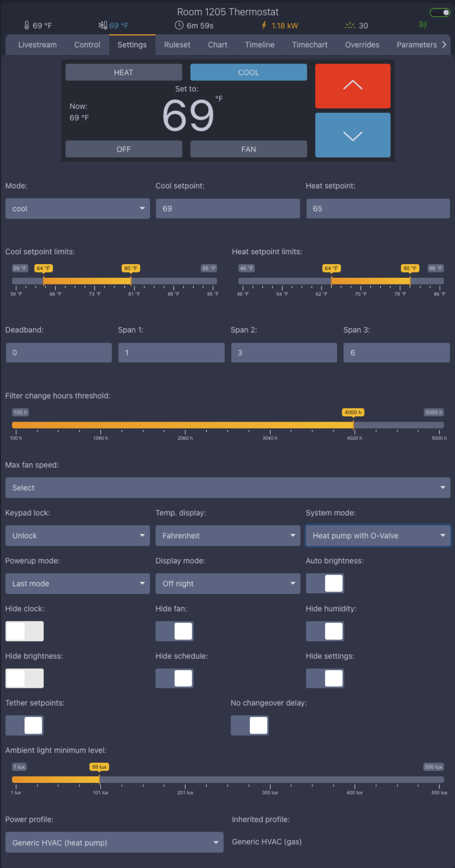Toggle Hide humidity switch

pyautogui.click(x=325, y=631)
